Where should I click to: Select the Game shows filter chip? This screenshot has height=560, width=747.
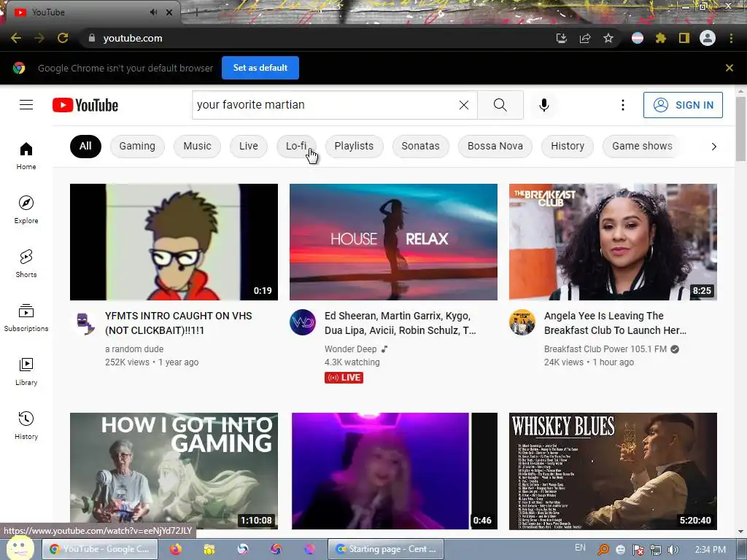point(642,146)
